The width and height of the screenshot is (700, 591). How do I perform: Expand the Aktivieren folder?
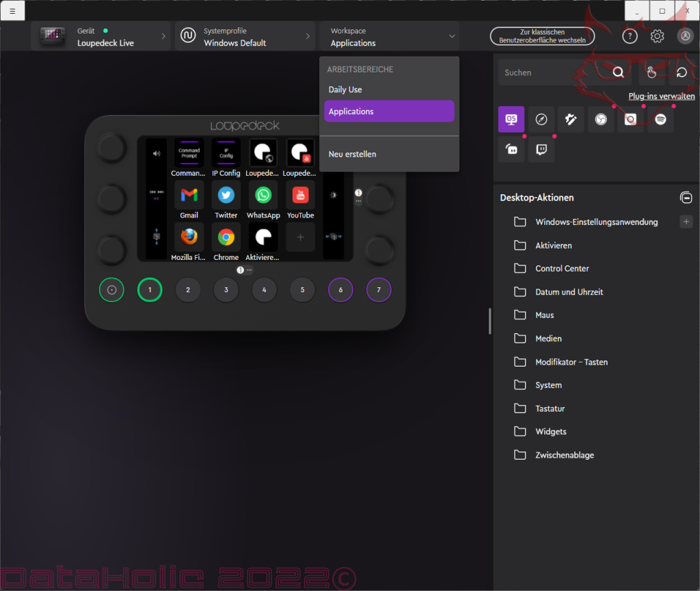(542, 246)
